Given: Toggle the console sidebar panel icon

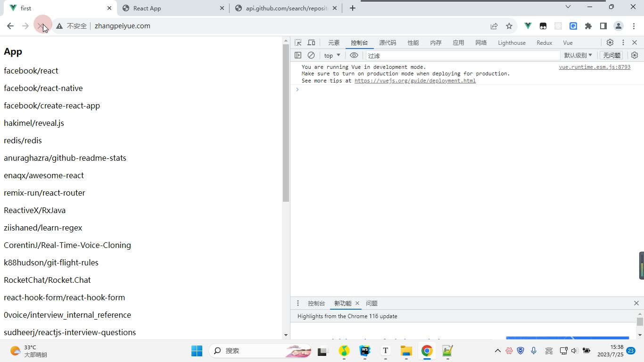Looking at the screenshot, I should pos(298,55).
